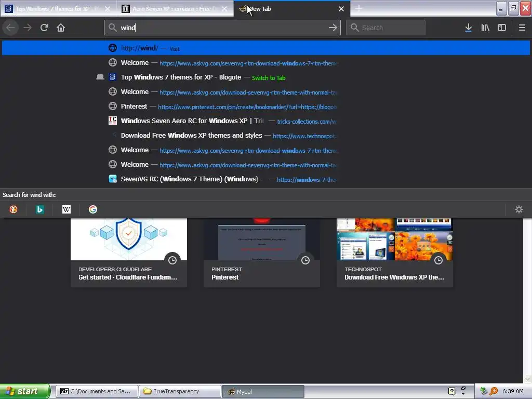Screen dimensions: 532x399
Task: Open Pinterest highlight card thumbnail
Action: click(262, 239)
